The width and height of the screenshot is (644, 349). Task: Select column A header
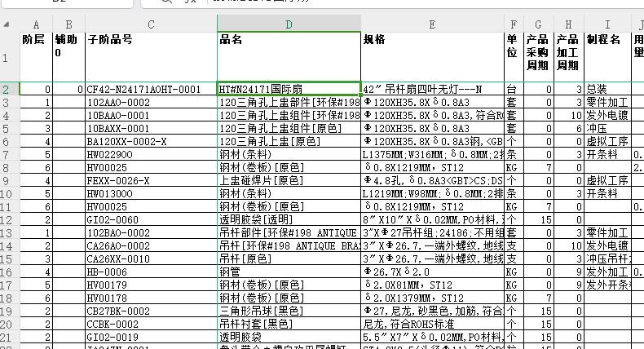coord(36,24)
